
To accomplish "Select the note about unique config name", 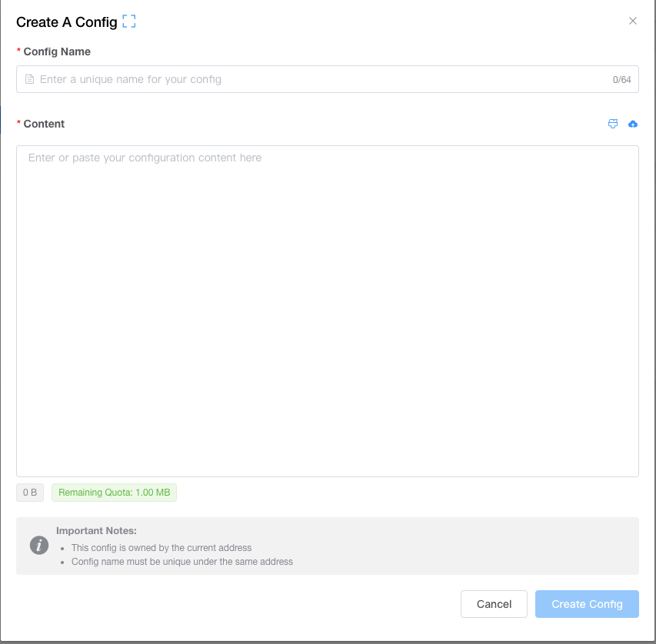I will coord(182,562).
